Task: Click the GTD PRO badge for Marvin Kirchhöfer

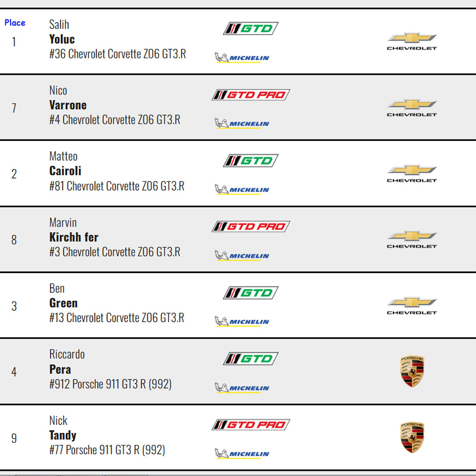Action: 250,226
